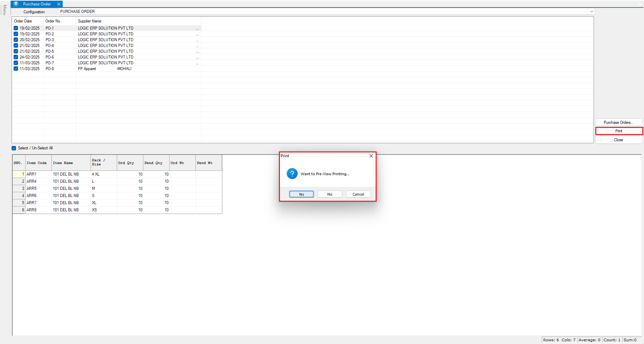Open ellipsis lookup for PO-4 supplier
Viewport: 644px width, 344px height.
(197, 46)
